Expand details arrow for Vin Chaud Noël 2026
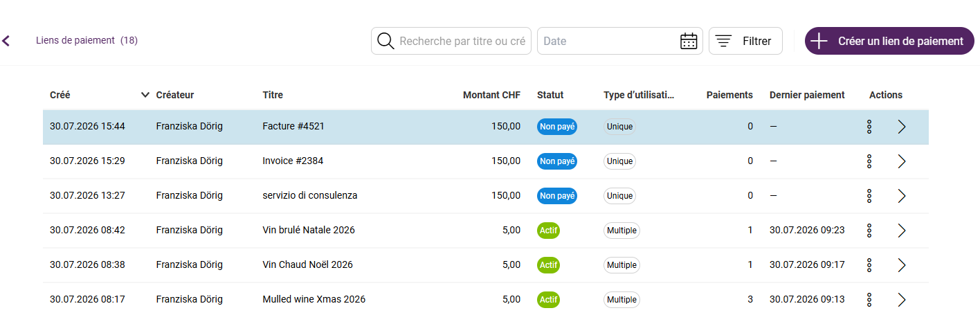 (x=901, y=265)
